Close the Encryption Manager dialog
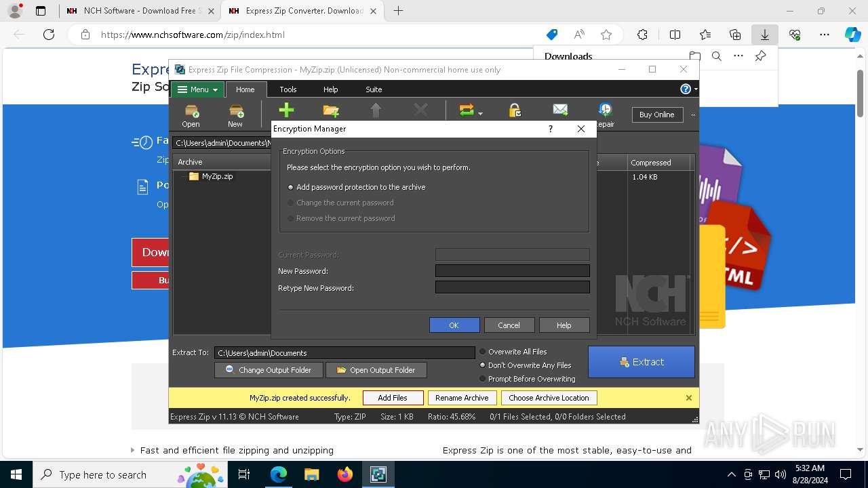This screenshot has width=868, height=488. point(581,129)
